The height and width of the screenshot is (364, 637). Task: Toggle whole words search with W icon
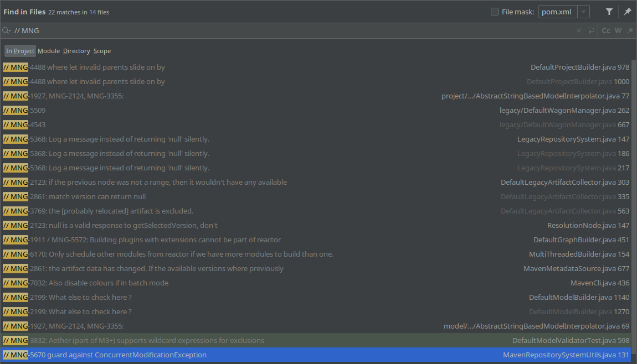pos(618,30)
